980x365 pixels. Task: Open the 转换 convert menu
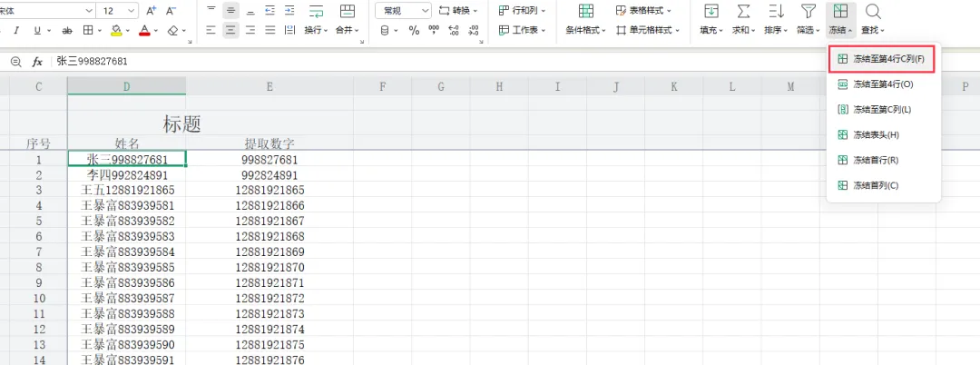coord(459,11)
